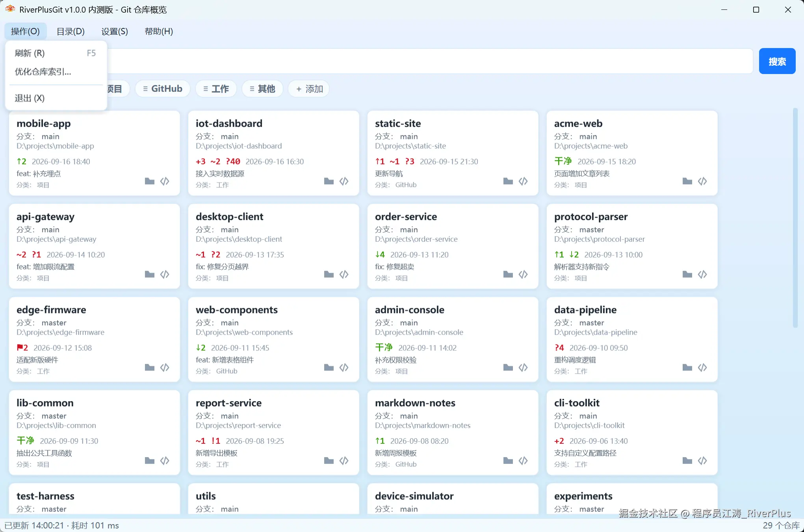Viewport: 804px width, 532px height.
Task: Open folder icon on iot-dashboard card
Action: pyautogui.click(x=329, y=181)
